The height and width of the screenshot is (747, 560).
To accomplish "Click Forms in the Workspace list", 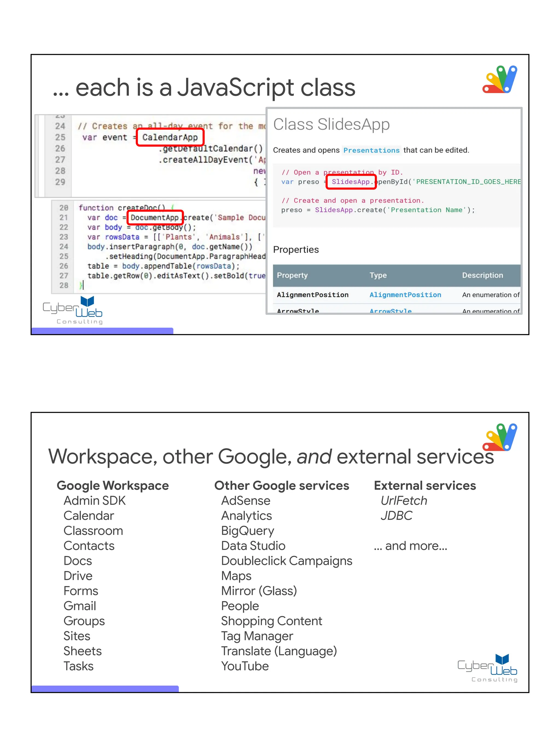I will click(x=81, y=591).
